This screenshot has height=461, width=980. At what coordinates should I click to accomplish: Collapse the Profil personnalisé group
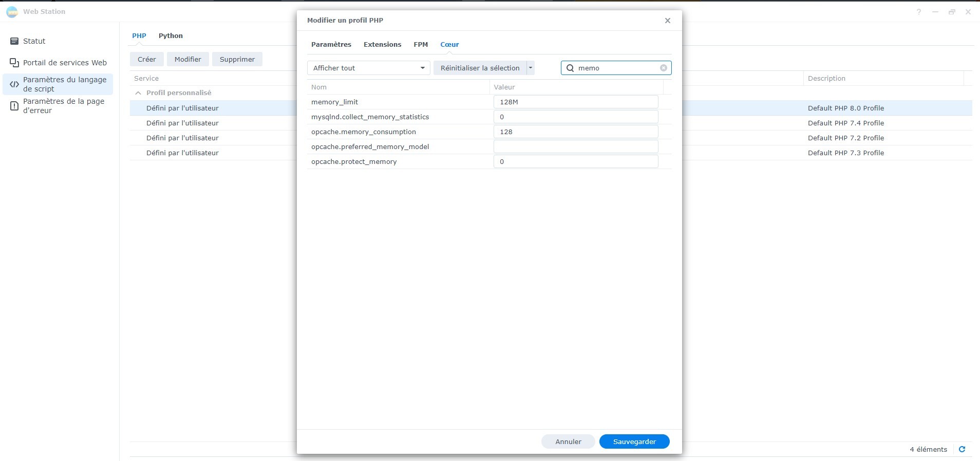click(138, 93)
